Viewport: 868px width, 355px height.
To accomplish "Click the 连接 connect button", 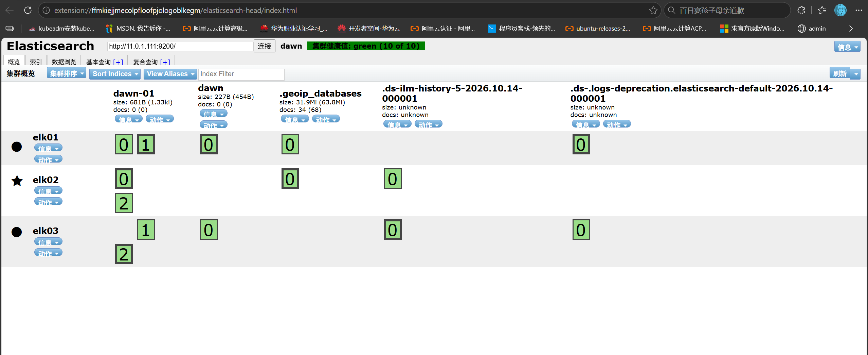I will point(264,46).
